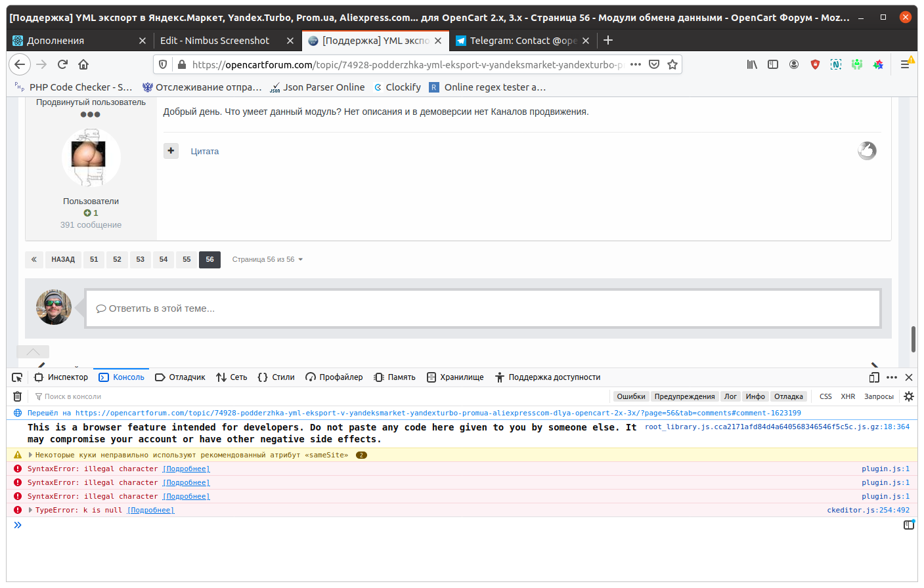Open the Страница 56 из 56 dropdown
This screenshot has height=588, width=924.
coord(267,259)
